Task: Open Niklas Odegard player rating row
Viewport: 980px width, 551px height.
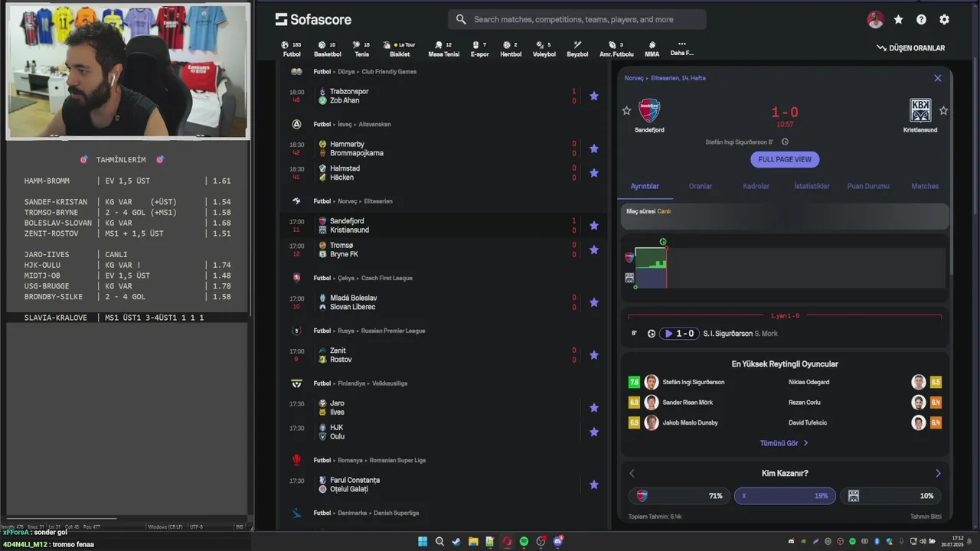Action: point(865,382)
